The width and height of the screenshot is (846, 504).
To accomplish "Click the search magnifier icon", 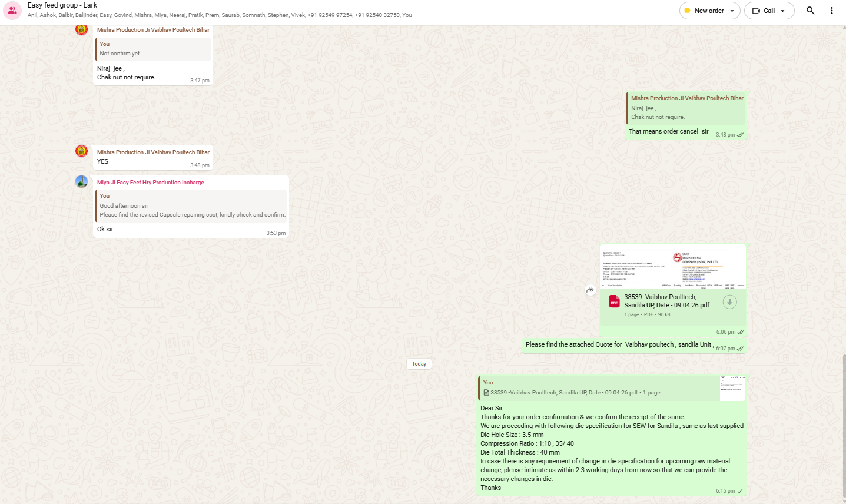I will click(x=811, y=11).
